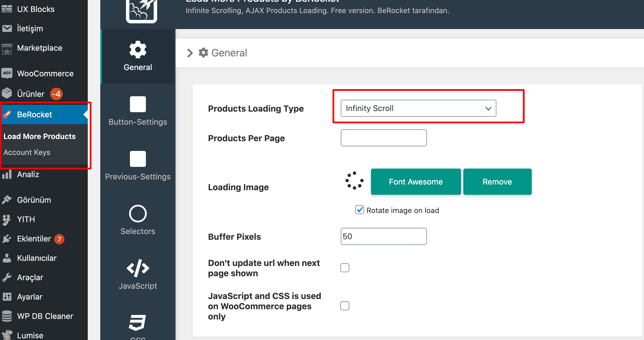Click the Button-Settings square icon
The image size is (644, 340).
(x=138, y=104)
